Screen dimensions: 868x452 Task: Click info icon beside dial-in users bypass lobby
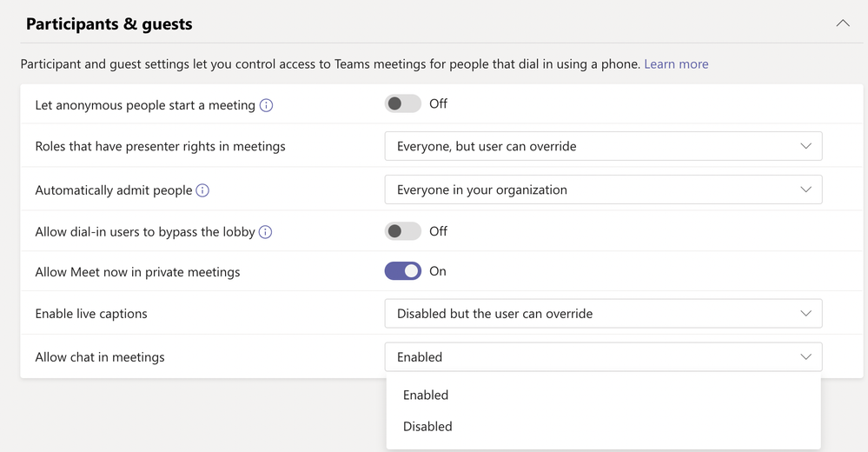pyautogui.click(x=266, y=232)
